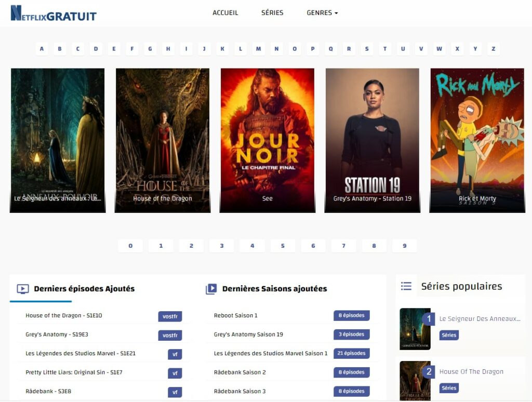
Task: Open popular series thumbnail ranked 2
Action: (x=415, y=381)
